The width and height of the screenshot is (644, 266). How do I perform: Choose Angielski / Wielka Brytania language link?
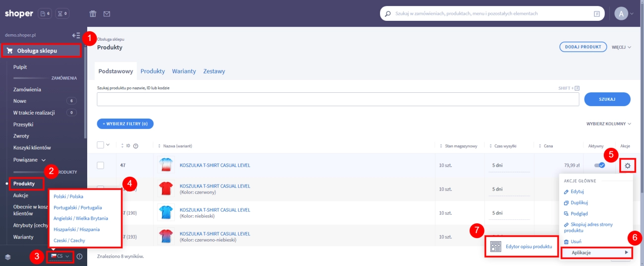(81, 218)
